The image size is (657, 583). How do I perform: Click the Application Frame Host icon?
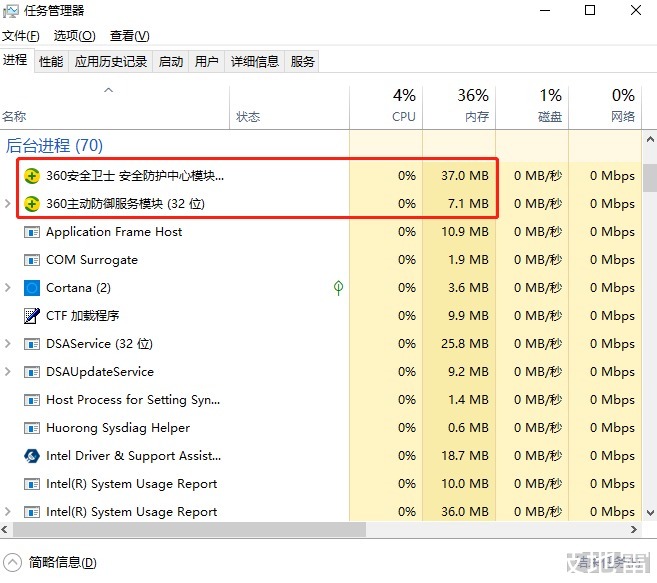pyautogui.click(x=32, y=232)
